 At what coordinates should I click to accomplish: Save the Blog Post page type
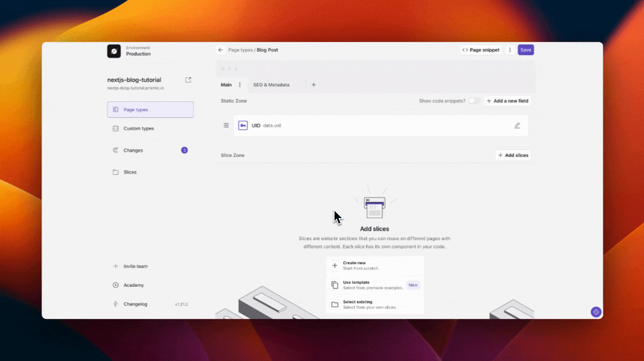tap(525, 50)
